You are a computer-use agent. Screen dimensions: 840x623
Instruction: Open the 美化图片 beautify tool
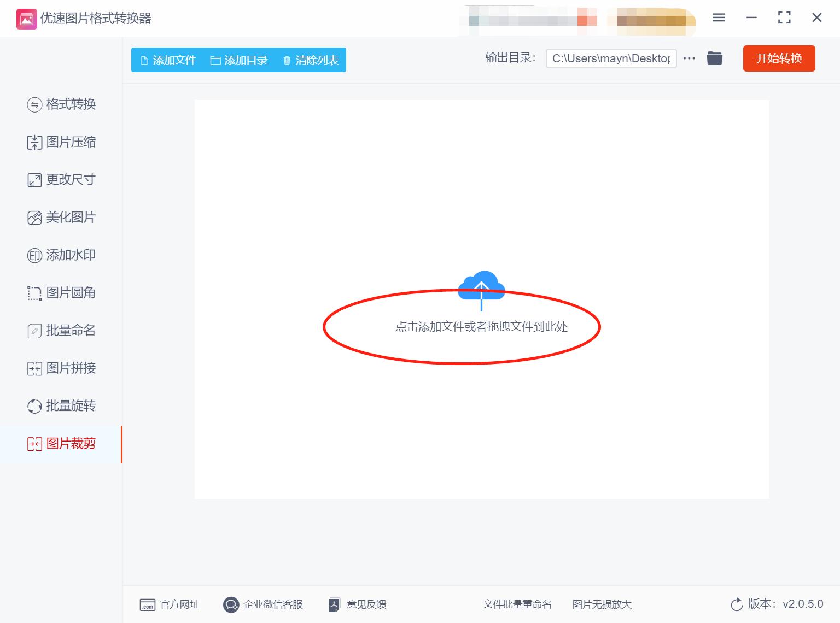coord(61,217)
